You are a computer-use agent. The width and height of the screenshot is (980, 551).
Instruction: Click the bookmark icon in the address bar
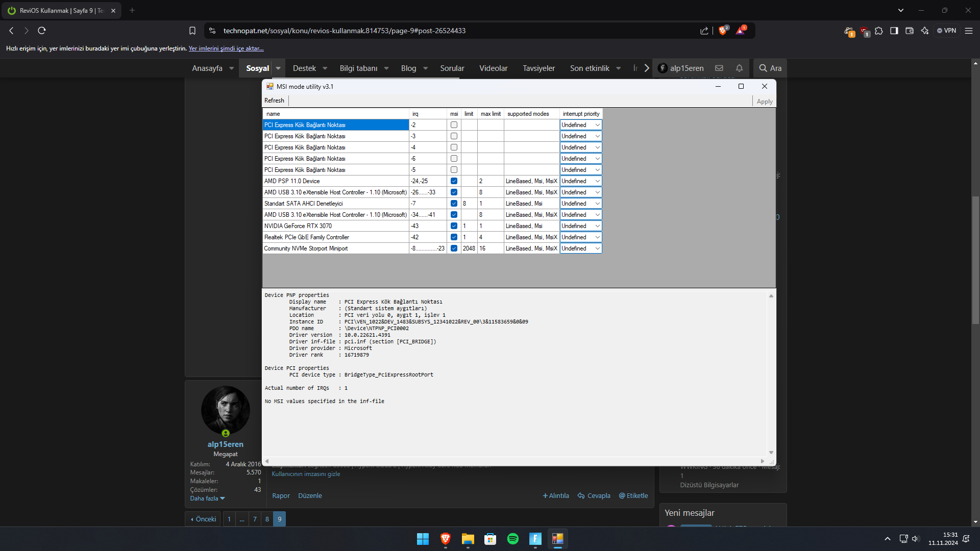tap(192, 31)
